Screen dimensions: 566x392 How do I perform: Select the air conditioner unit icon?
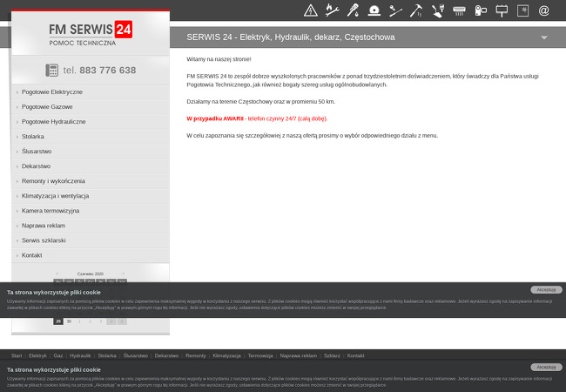coord(459,10)
